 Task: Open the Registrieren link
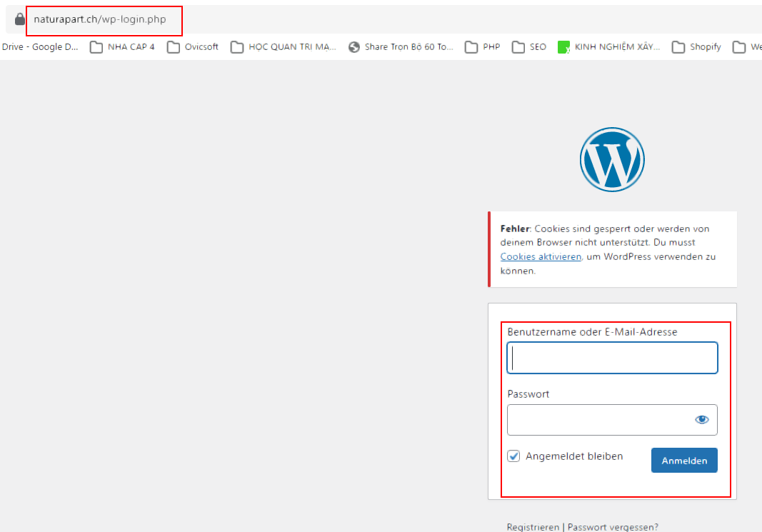(533, 527)
